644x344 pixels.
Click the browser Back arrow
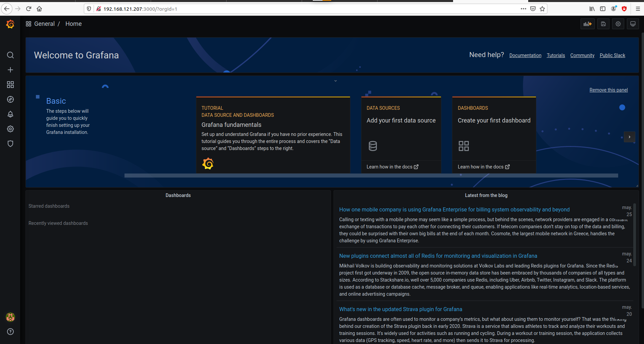point(7,9)
